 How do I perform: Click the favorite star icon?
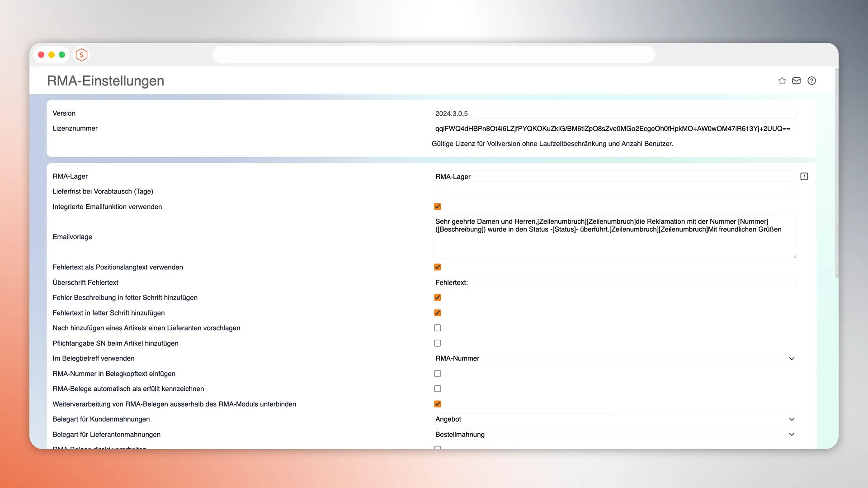[782, 81]
